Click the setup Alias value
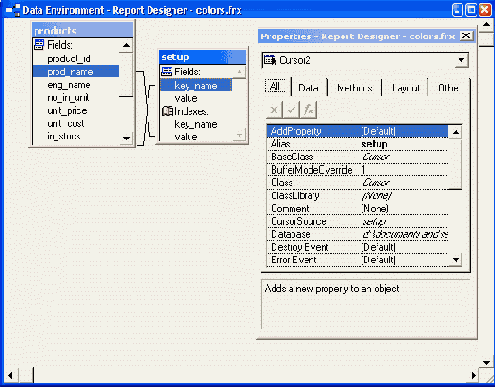 (374, 144)
